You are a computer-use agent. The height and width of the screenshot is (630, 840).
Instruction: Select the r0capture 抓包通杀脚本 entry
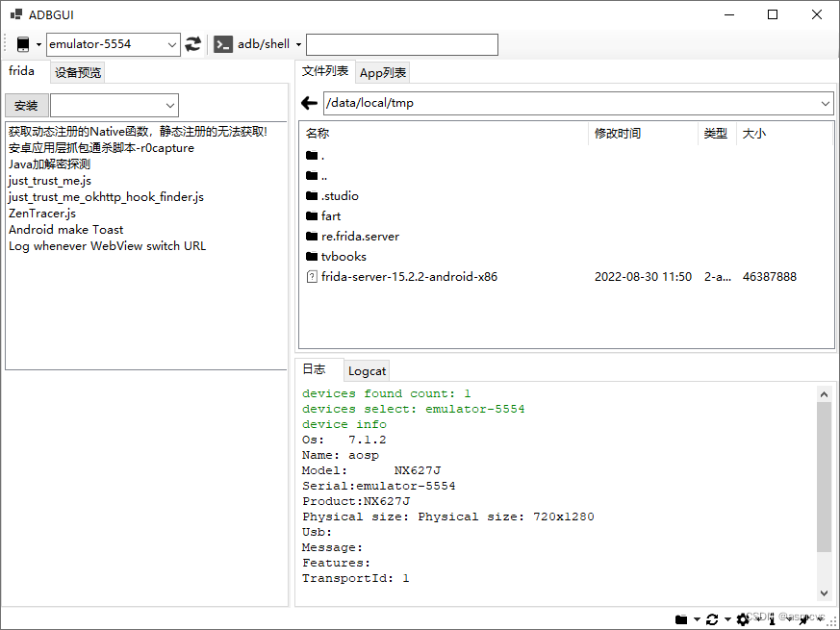coord(101,148)
